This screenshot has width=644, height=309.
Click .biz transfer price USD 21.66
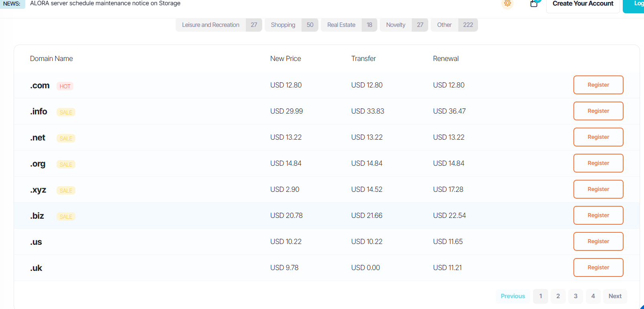(x=367, y=215)
